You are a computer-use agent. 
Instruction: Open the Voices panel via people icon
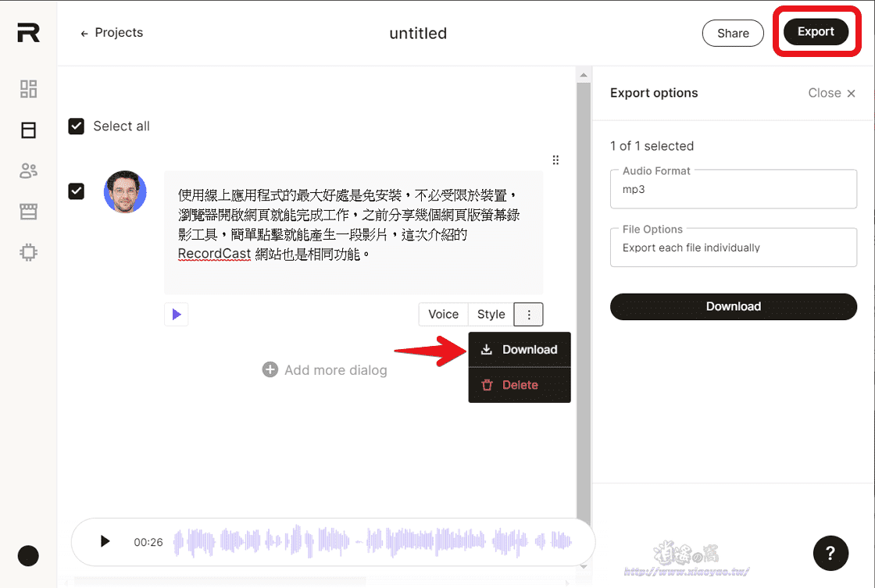28,170
